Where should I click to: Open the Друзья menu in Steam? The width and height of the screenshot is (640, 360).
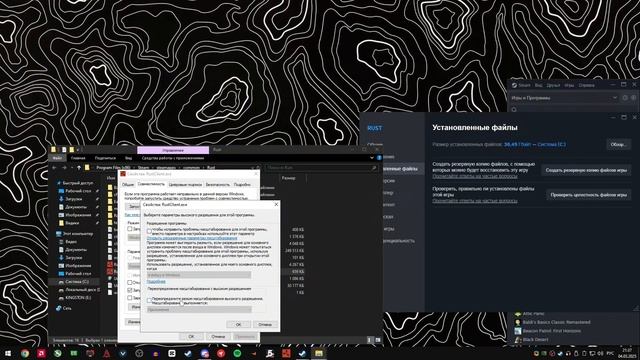(553, 85)
